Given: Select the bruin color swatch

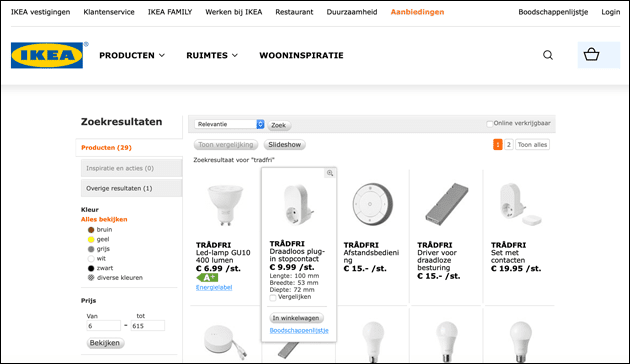Looking at the screenshot, I should (x=91, y=230).
